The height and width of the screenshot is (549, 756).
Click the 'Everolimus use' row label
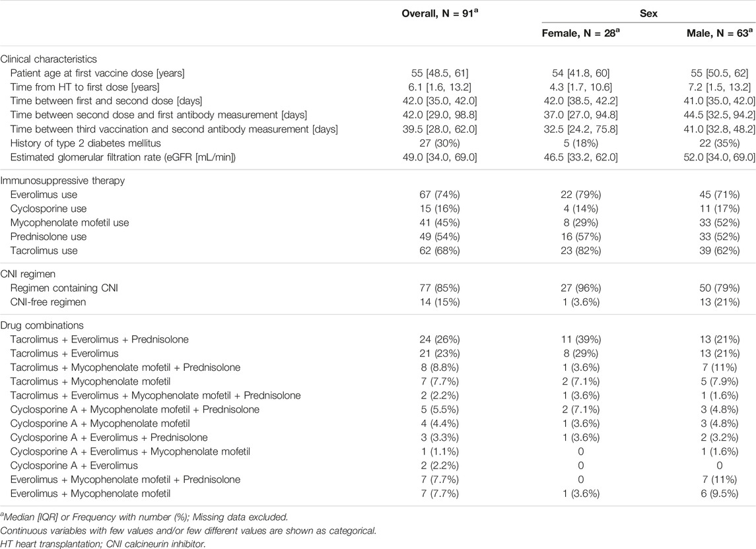click(44, 195)
